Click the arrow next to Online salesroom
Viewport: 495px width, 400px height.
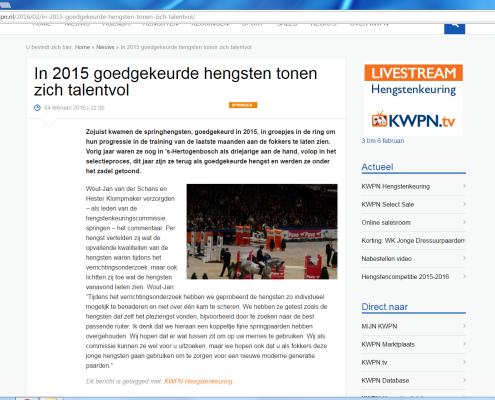[464, 222]
